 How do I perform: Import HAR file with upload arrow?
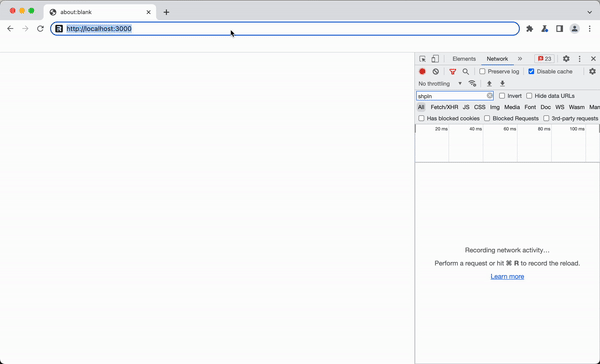[x=489, y=83]
